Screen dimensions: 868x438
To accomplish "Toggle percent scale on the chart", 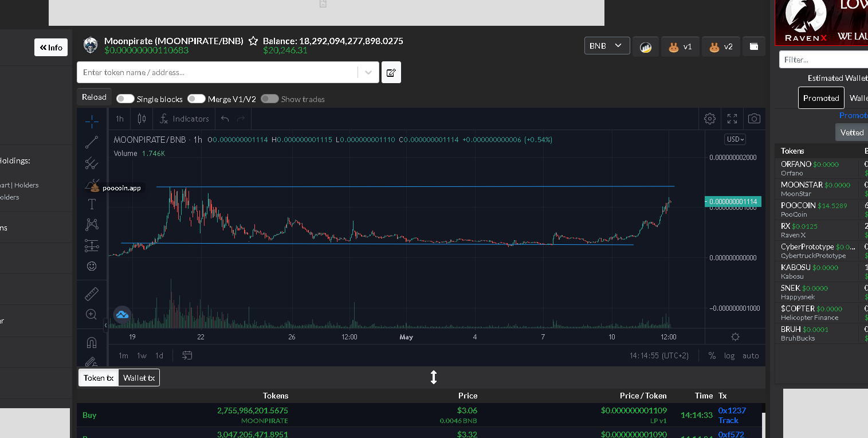I will (x=712, y=355).
